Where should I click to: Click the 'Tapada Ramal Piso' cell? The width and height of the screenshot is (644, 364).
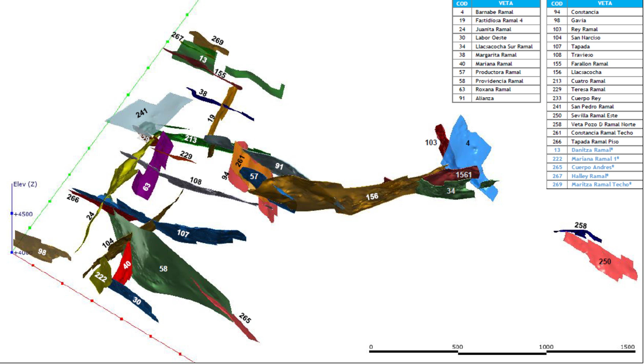(x=605, y=142)
